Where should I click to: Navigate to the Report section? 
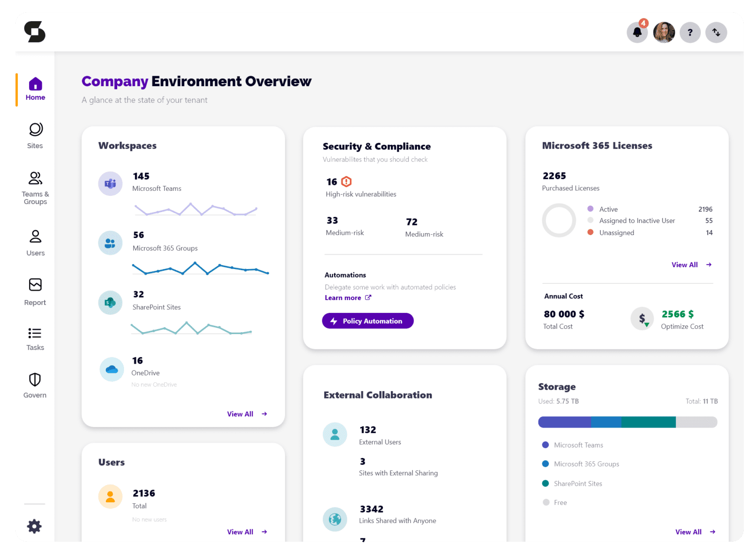click(x=35, y=291)
